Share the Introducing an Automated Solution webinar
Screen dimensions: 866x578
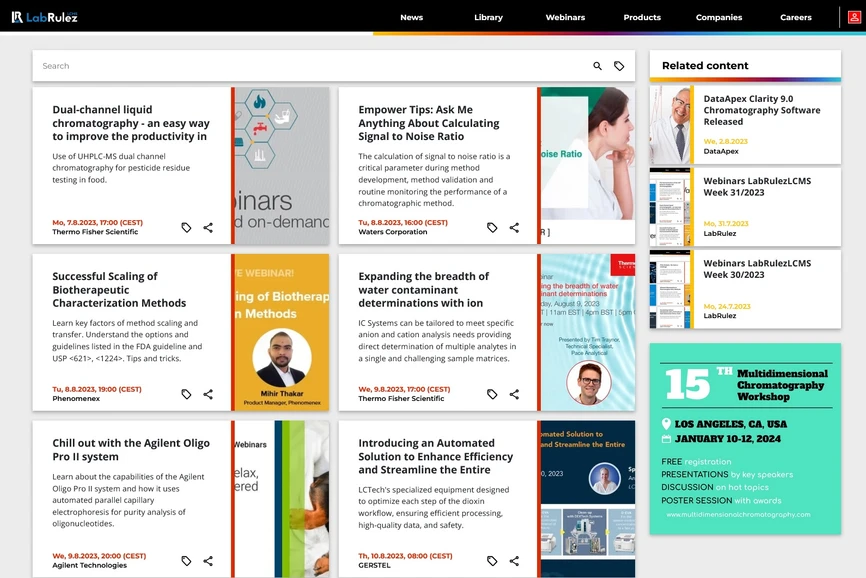click(x=514, y=561)
